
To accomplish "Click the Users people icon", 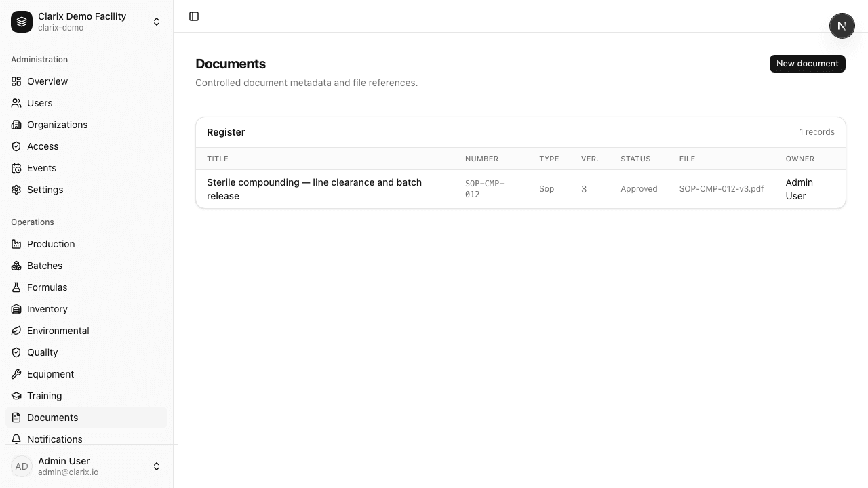I will pos(16,103).
